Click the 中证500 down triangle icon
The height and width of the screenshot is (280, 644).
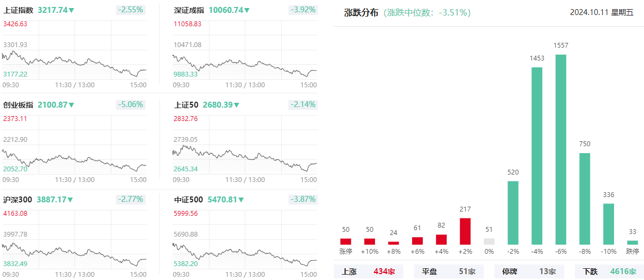point(241,200)
